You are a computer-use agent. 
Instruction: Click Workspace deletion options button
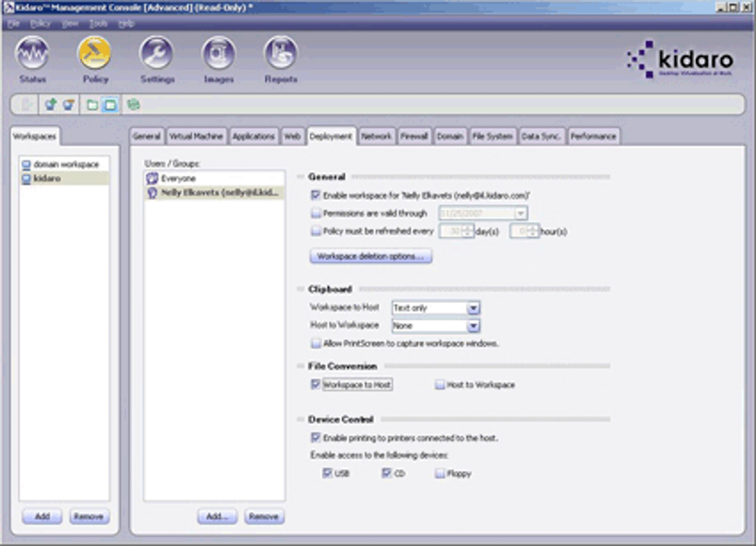point(370,256)
